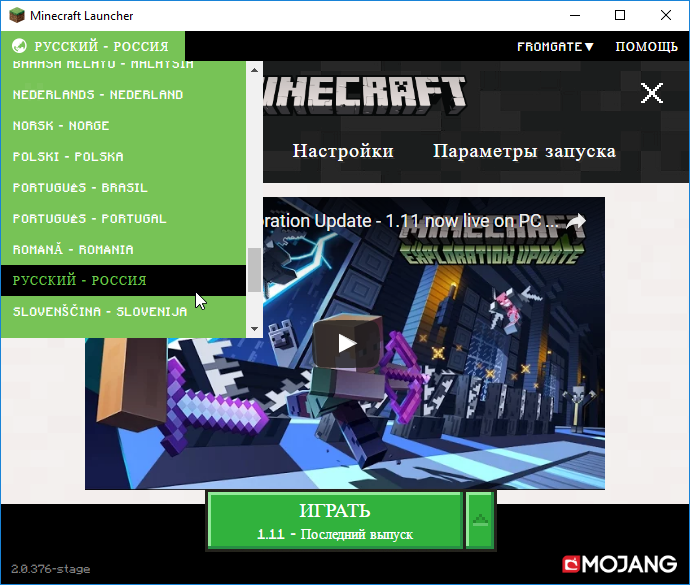The height and width of the screenshot is (585, 690).
Task: Click the share arrow on the video
Action: [577, 221]
